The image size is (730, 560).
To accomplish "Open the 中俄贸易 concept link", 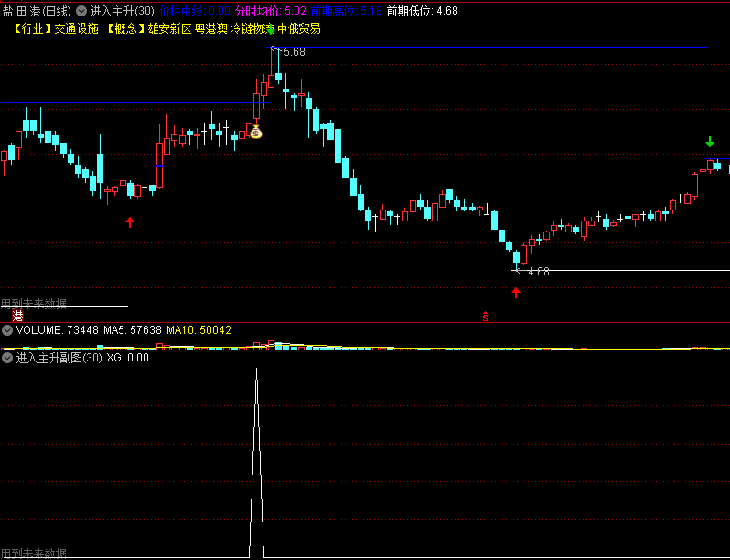I will [299, 29].
